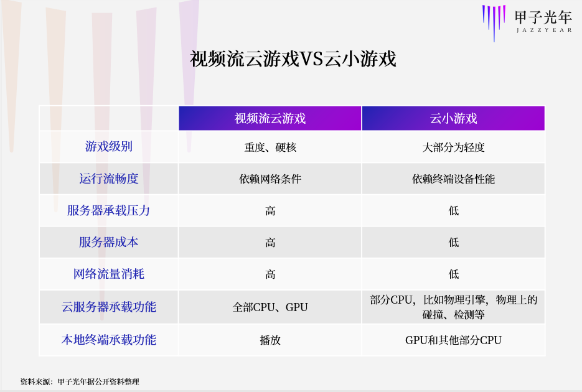Select the 视频流云游戏 column header
Viewport: 582px width, 392px height.
point(270,118)
